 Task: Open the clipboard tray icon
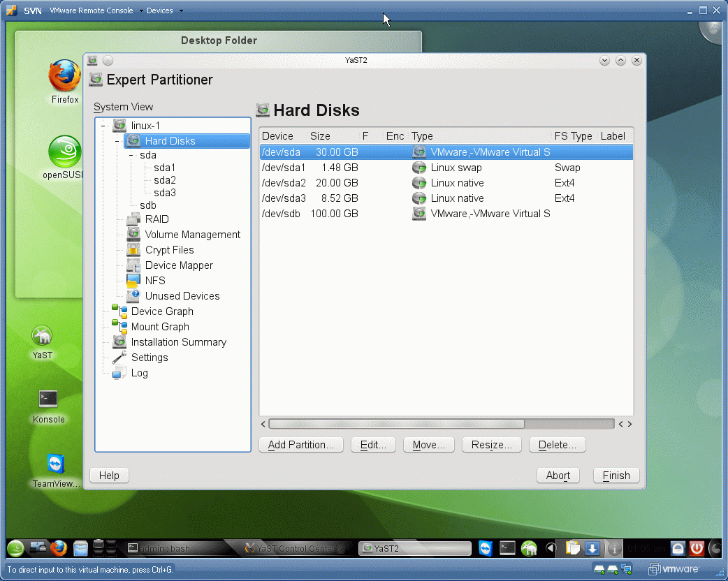(x=572, y=548)
